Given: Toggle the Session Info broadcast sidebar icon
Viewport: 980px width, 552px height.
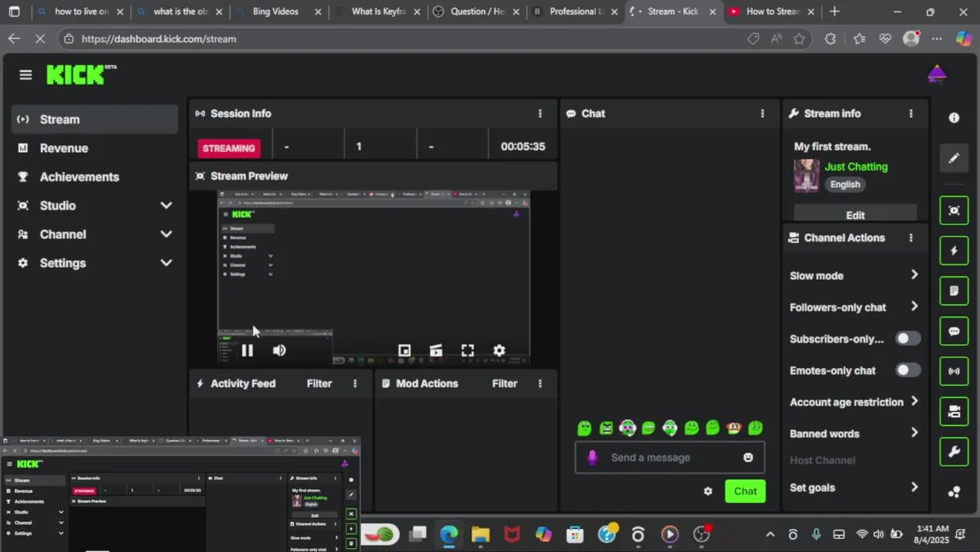Looking at the screenshot, I should pyautogui.click(x=954, y=371).
